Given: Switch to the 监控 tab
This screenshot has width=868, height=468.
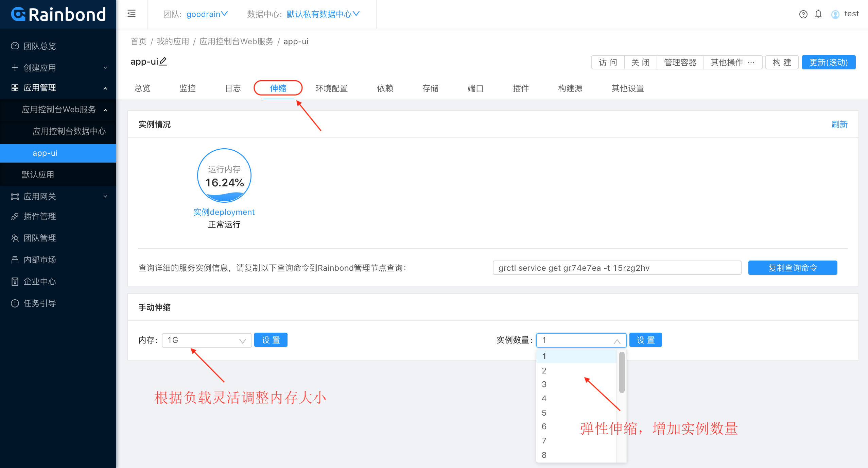Looking at the screenshot, I should pyautogui.click(x=188, y=88).
